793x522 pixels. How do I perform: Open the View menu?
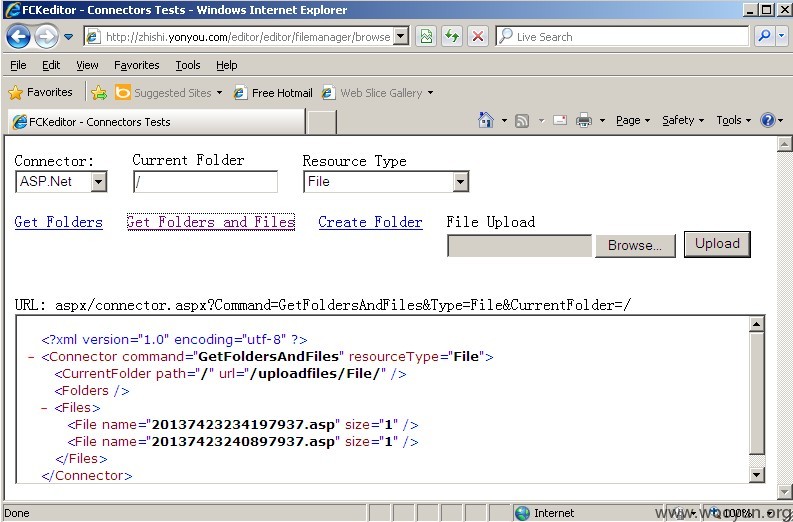[87, 65]
